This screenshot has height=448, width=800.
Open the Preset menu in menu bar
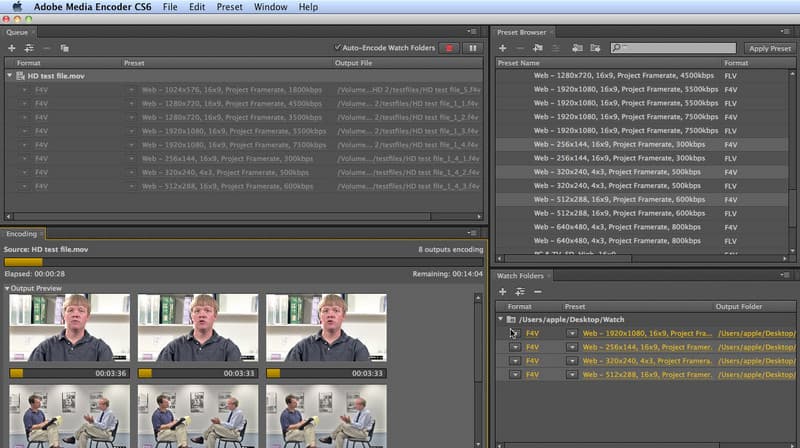[x=229, y=7]
